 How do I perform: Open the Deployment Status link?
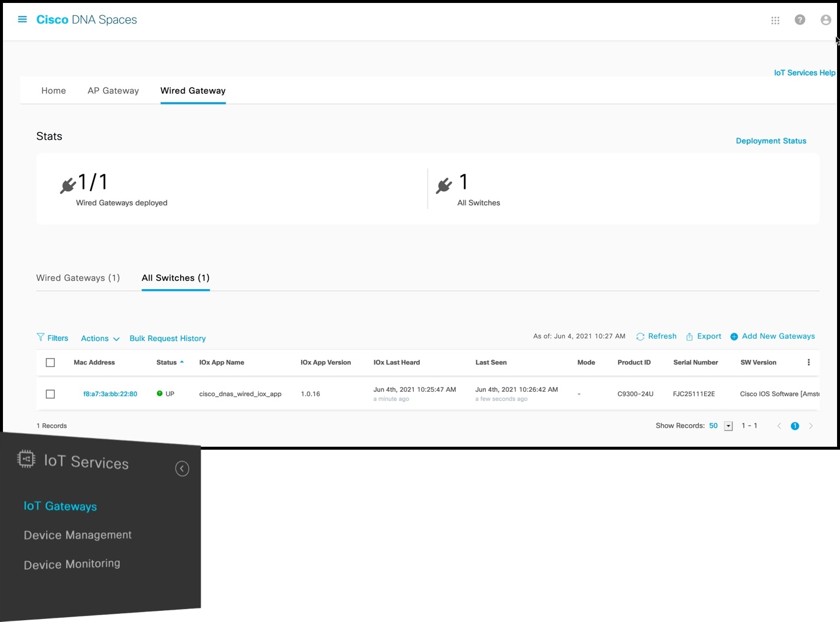click(x=771, y=140)
